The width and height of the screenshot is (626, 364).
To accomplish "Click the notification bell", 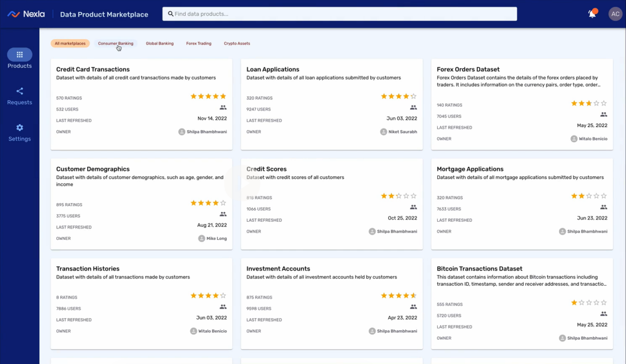I will point(591,14).
